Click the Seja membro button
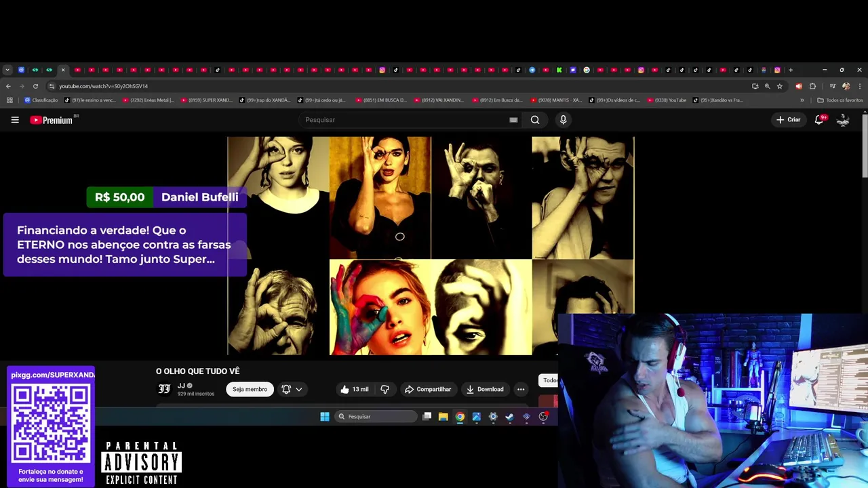868x488 pixels. pyautogui.click(x=250, y=389)
